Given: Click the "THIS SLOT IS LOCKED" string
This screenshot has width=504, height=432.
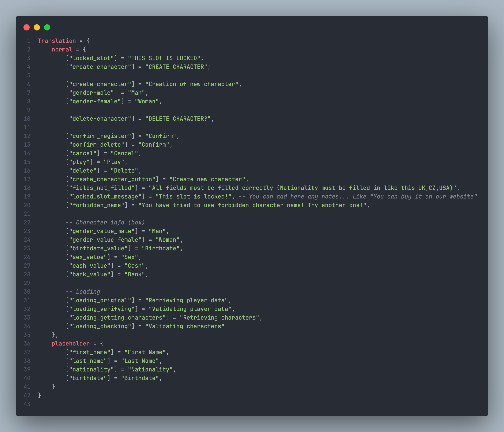Looking at the screenshot, I should pyautogui.click(x=164, y=58).
